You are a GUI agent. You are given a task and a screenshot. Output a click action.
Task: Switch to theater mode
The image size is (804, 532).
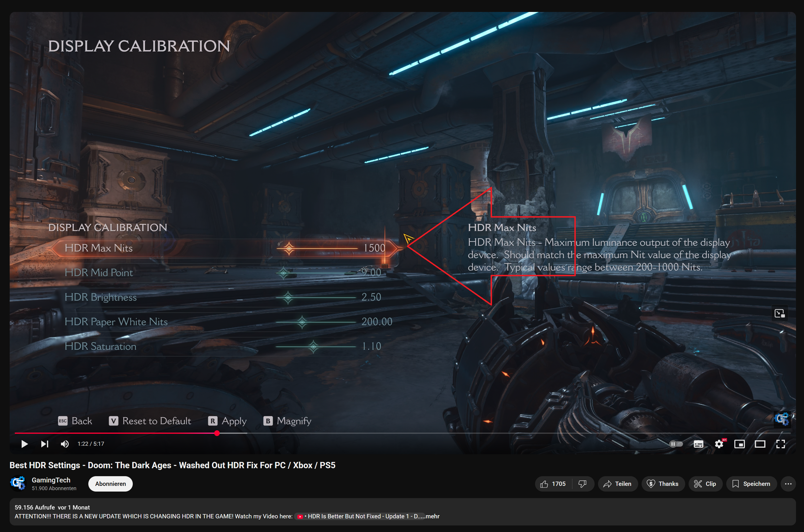[760, 444]
